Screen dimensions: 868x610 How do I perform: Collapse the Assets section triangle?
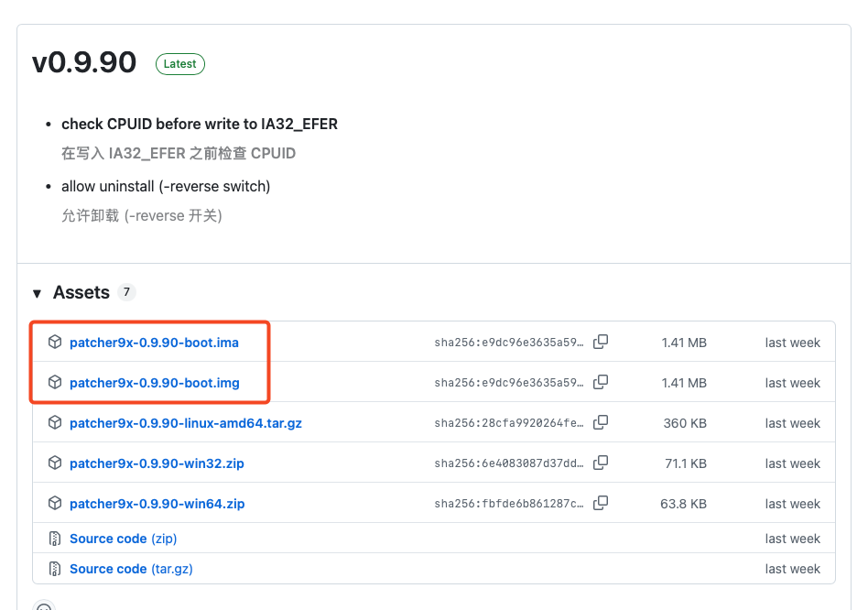[x=38, y=293]
